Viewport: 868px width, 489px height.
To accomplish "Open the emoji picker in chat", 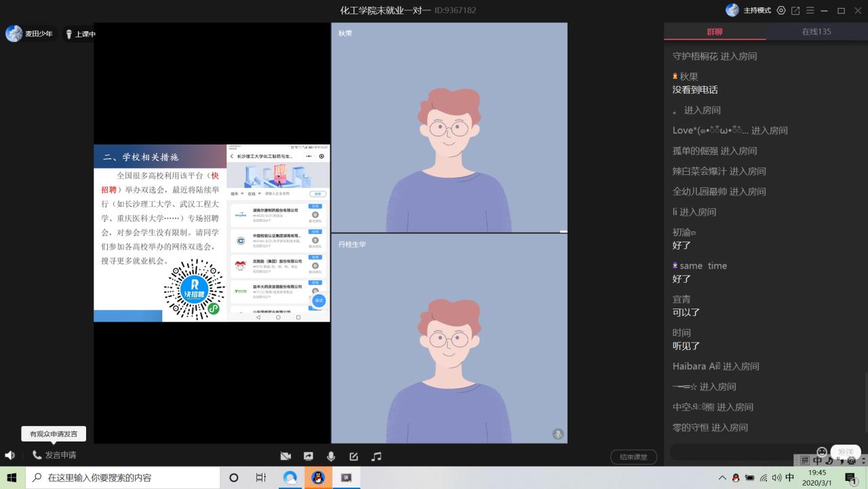I will pyautogui.click(x=822, y=452).
